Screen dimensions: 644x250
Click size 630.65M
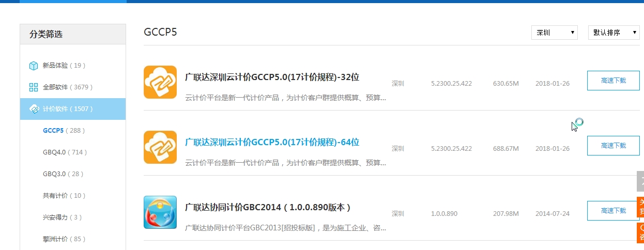click(505, 84)
